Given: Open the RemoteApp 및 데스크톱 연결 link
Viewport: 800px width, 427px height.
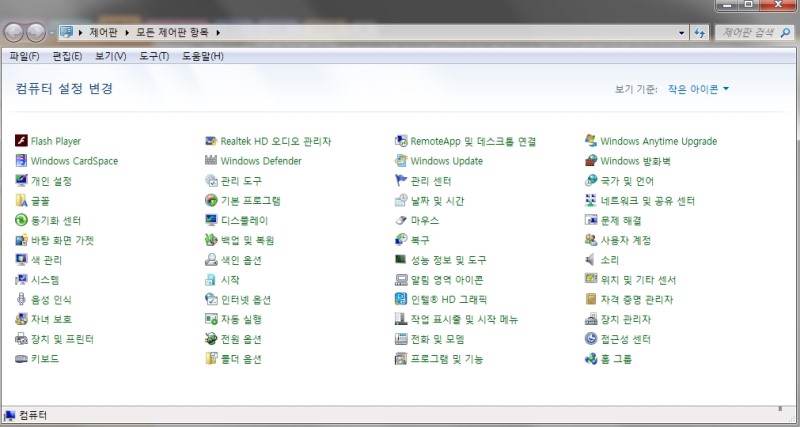Looking at the screenshot, I should click(x=473, y=141).
